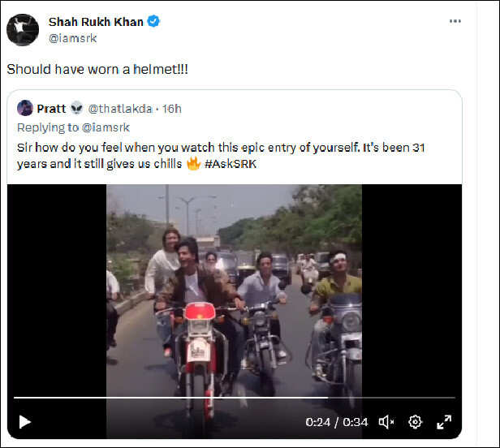Click Pratt's small profile avatar
500x448 pixels.
point(25,109)
